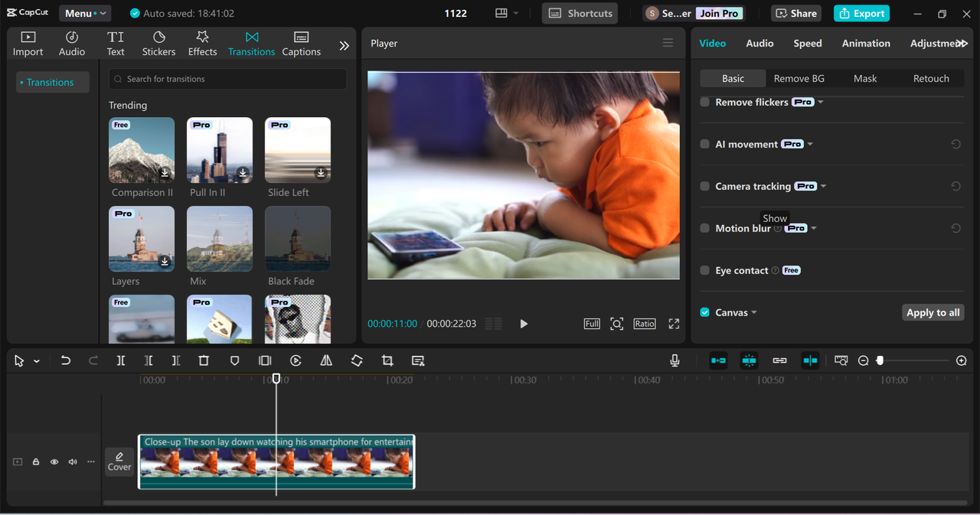
Task: Click the Delete clip trash icon
Action: (204, 360)
